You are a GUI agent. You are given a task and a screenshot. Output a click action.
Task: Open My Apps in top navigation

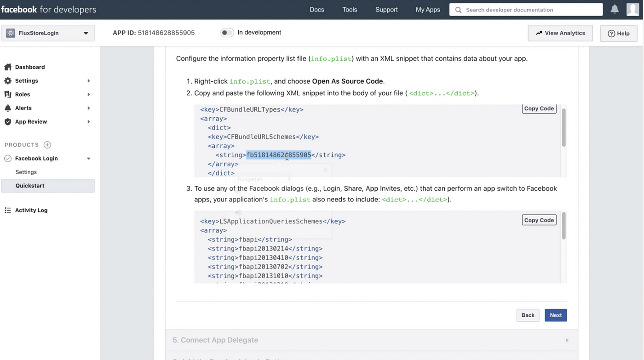[x=428, y=10]
